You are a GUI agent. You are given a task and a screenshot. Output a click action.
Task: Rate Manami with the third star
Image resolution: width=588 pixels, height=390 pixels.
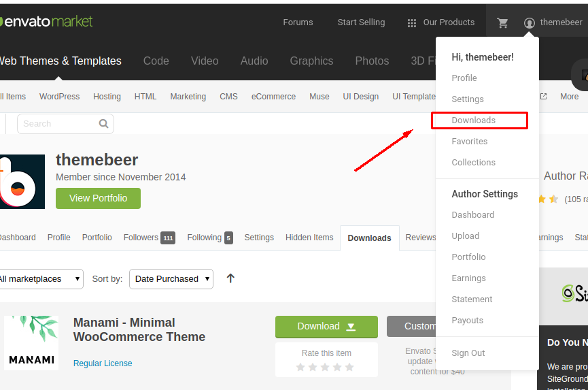(x=325, y=367)
